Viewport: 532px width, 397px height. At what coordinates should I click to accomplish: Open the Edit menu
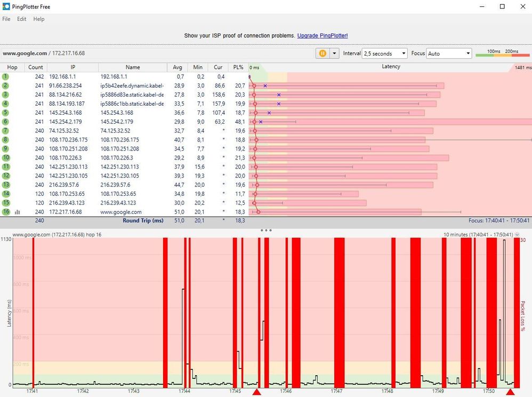22,19
